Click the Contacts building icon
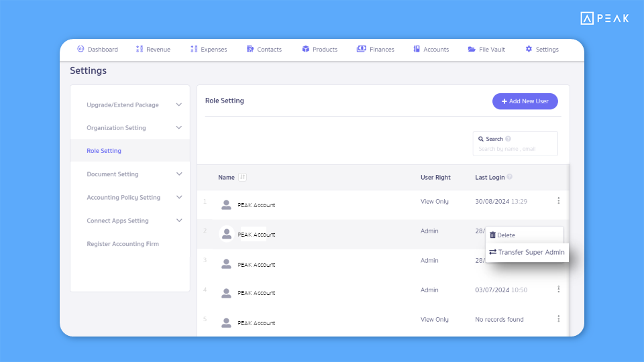The image size is (644, 362). coord(250,49)
